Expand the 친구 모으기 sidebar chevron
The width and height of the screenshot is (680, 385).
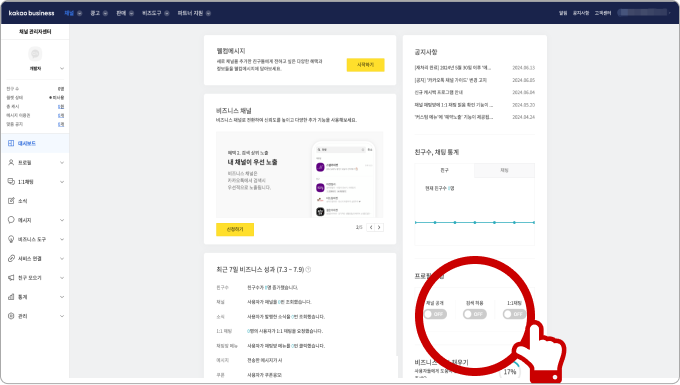click(x=62, y=277)
